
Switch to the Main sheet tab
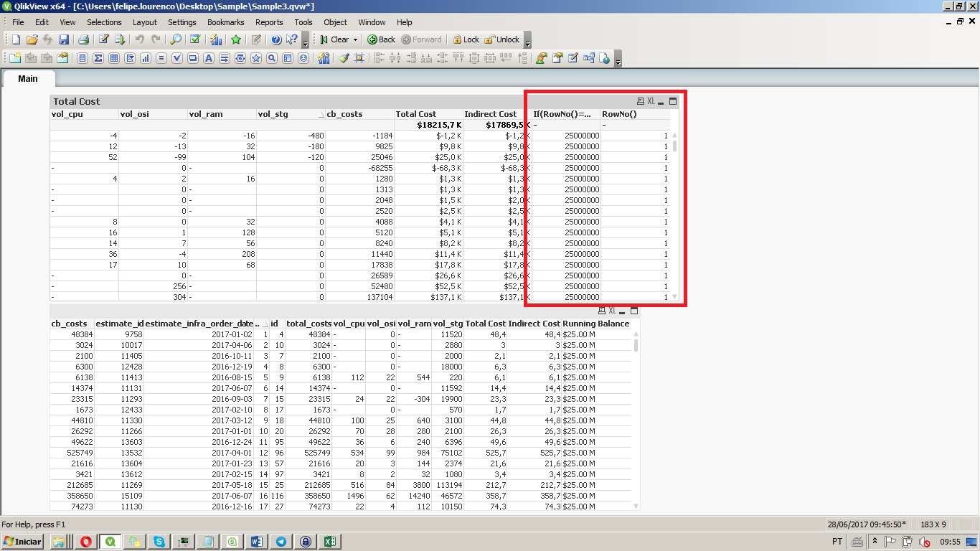28,78
